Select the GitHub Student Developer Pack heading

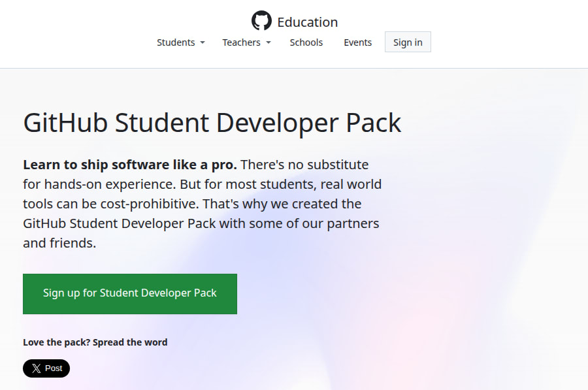pyautogui.click(x=212, y=123)
